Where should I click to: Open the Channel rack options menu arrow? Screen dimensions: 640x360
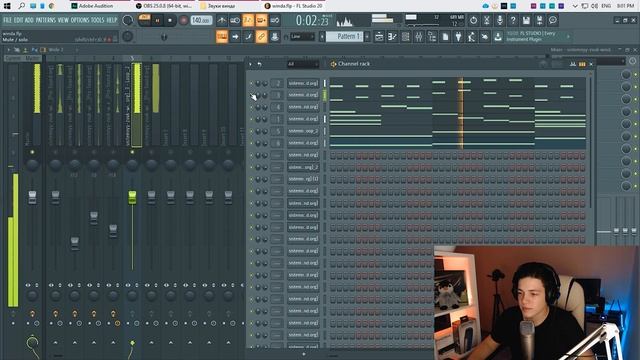(x=250, y=64)
